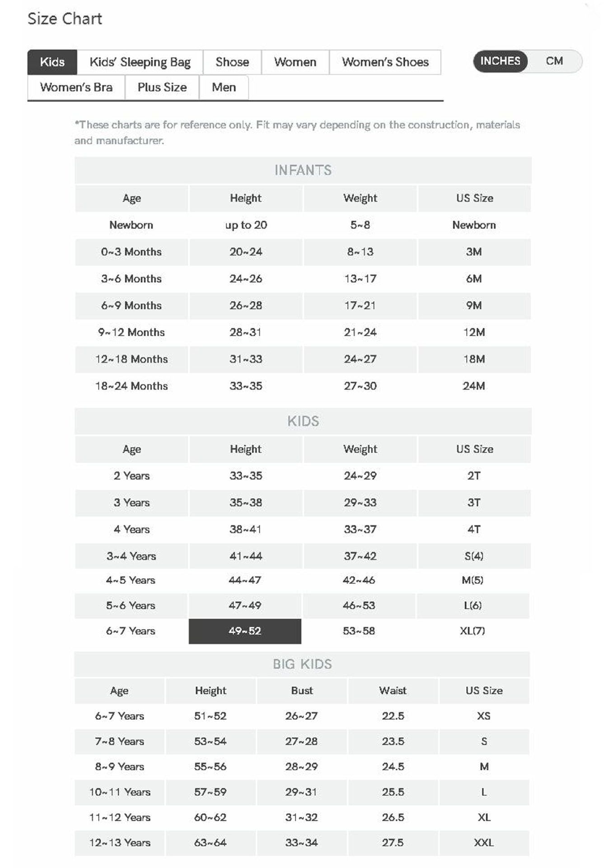Click the Size Chart heading

[65, 19]
